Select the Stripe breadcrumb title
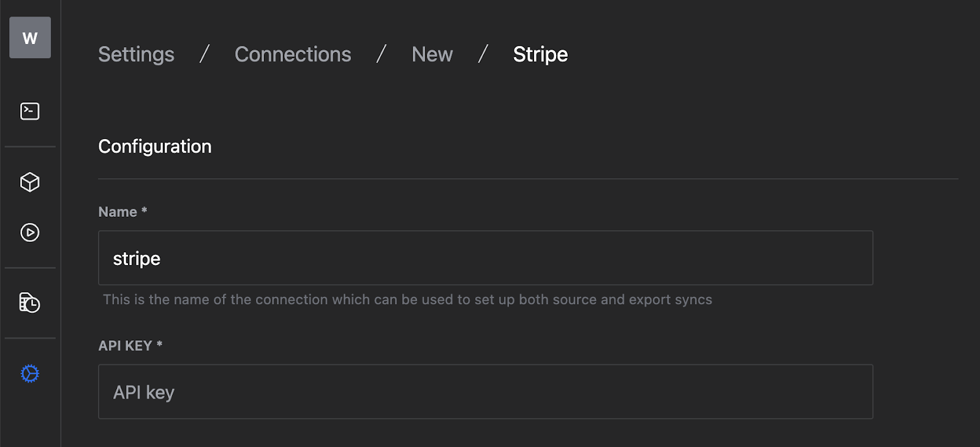980x447 pixels. (540, 54)
